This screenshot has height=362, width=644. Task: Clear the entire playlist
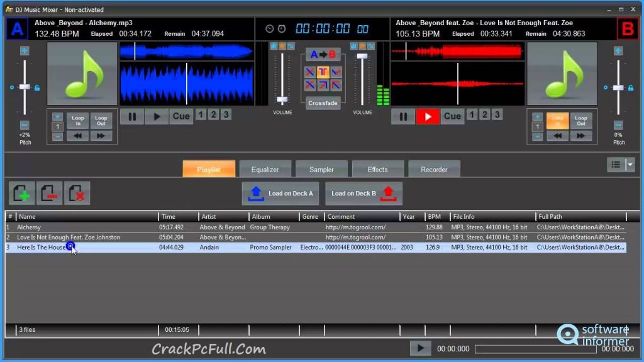pyautogui.click(x=78, y=193)
